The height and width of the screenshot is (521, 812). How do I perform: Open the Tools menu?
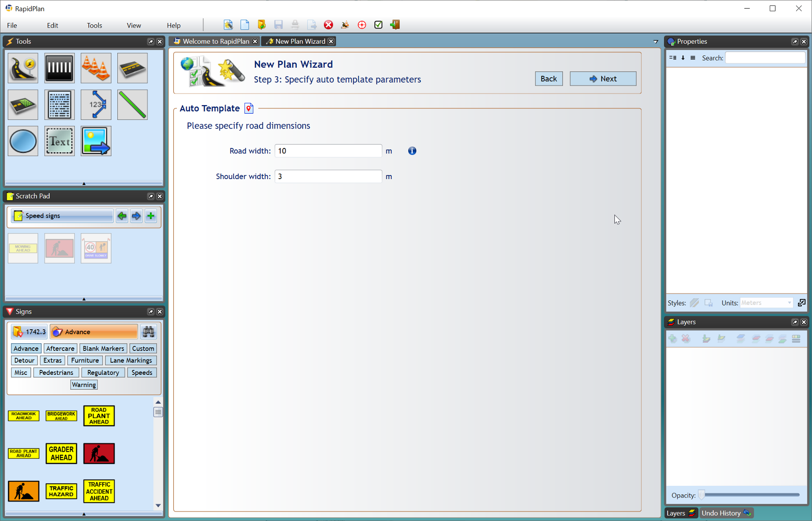coord(94,25)
